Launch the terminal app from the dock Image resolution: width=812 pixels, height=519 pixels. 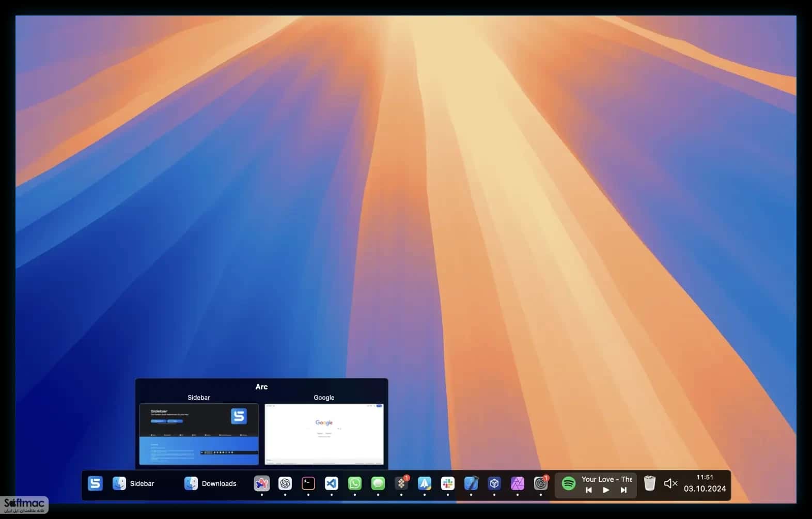tap(308, 483)
